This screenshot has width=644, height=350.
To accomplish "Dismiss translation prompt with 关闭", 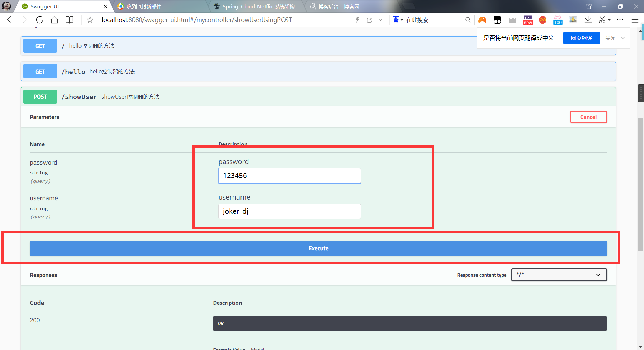I will pos(610,38).
